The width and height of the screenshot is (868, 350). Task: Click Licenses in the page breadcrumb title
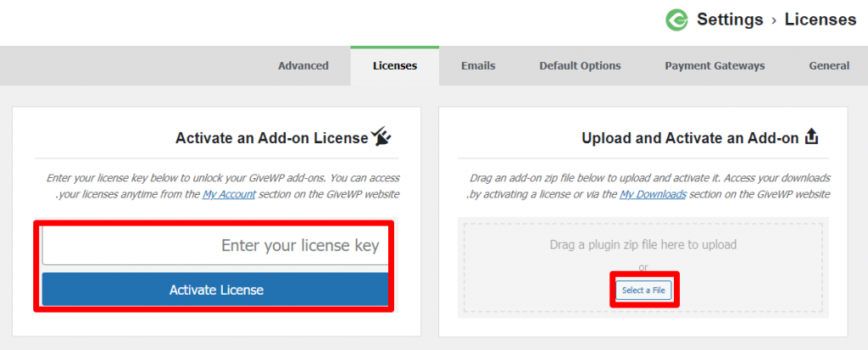coord(821,20)
